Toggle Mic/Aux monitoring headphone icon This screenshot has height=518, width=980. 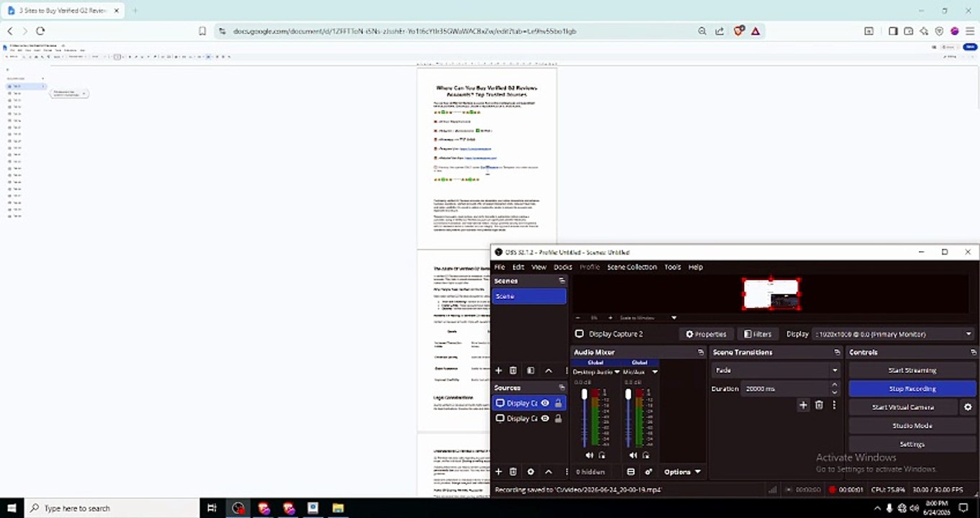click(645, 455)
